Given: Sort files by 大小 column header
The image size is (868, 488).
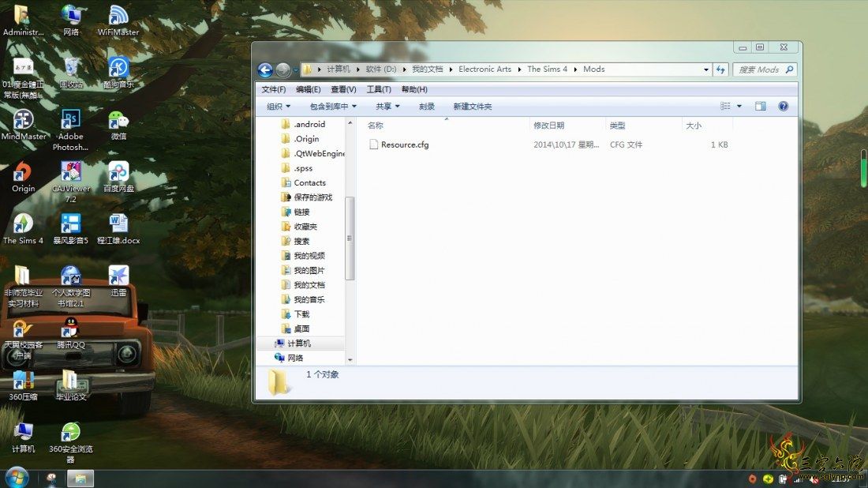Looking at the screenshot, I should 706,126.
